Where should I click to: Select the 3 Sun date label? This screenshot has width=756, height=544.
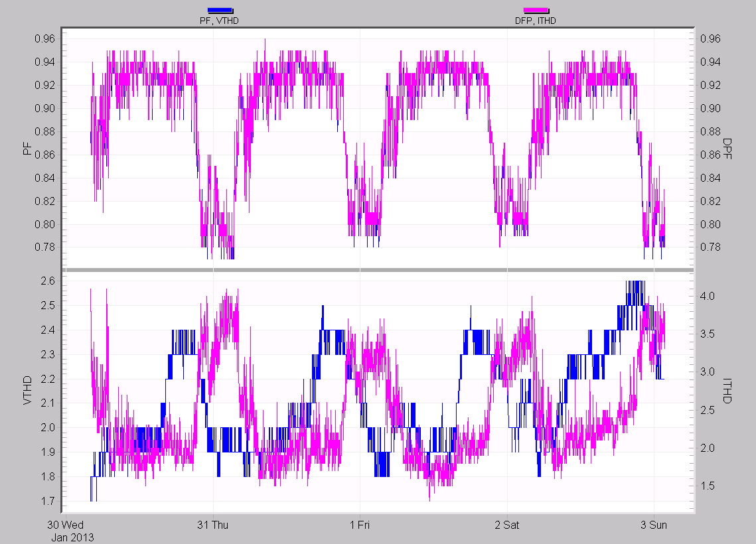653,524
